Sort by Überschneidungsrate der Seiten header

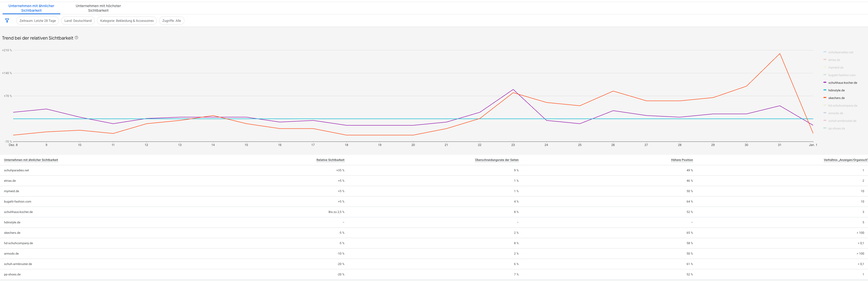click(x=497, y=160)
